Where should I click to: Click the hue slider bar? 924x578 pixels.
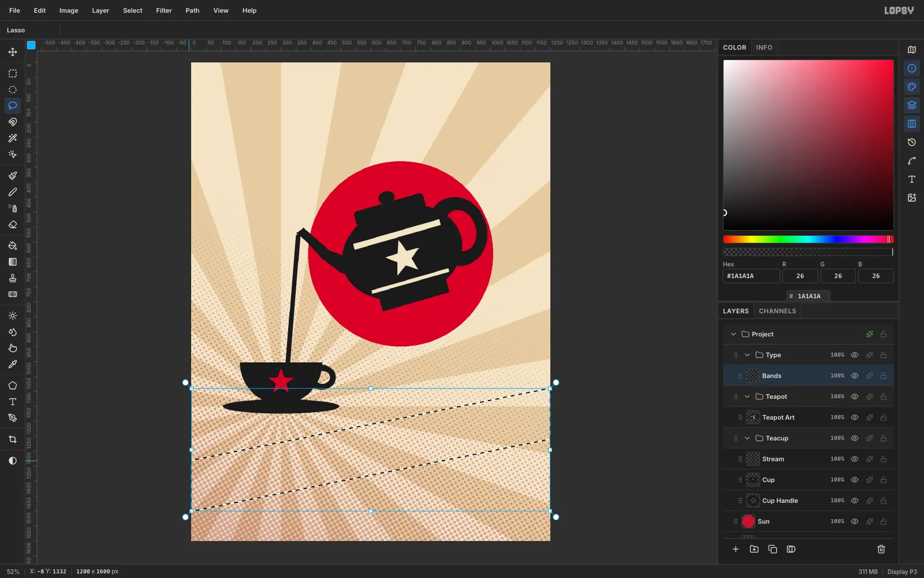(x=808, y=239)
